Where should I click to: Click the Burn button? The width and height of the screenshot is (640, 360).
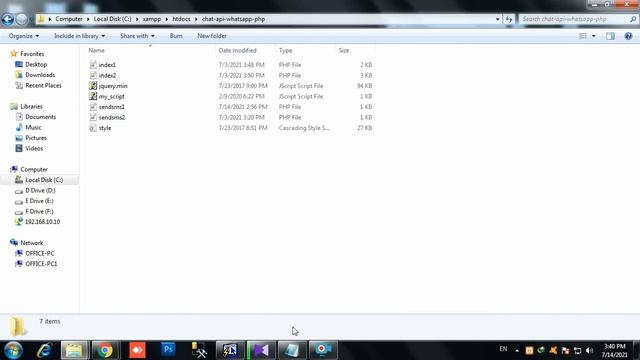pyautogui.click(x=176, y=36)
